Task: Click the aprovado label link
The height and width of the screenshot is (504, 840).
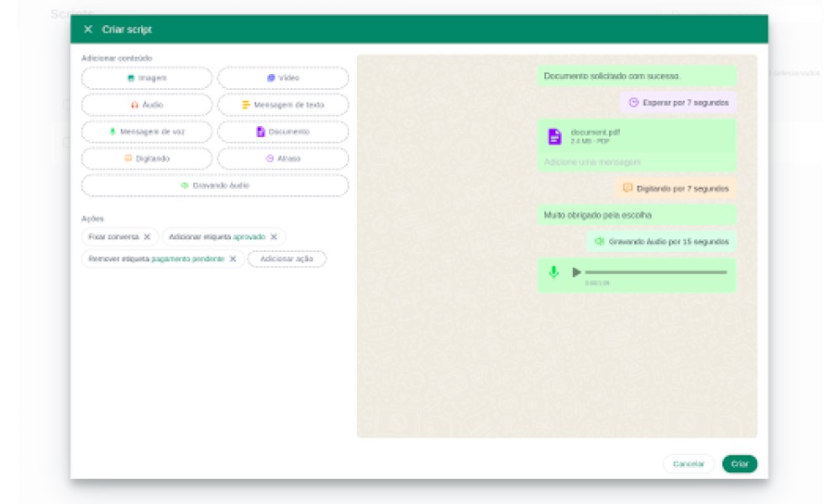Action: coord(249,237)
